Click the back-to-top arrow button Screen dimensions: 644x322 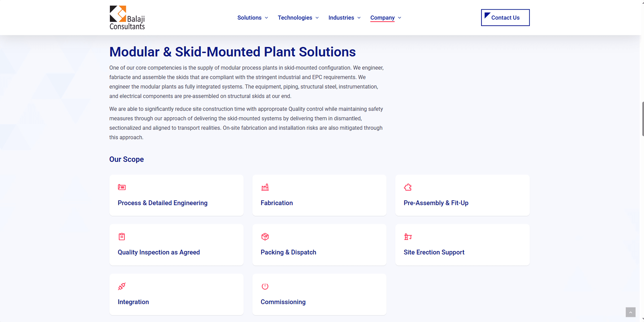point(630,312)
